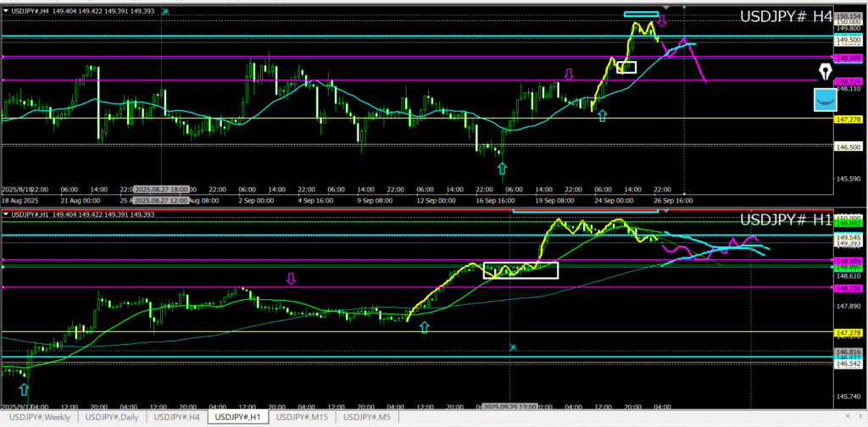Click the 147.278 yellow price label on H4

(849, 119)
